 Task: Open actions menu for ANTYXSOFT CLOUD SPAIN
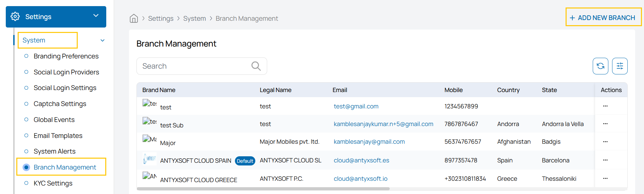coord(605,160)
